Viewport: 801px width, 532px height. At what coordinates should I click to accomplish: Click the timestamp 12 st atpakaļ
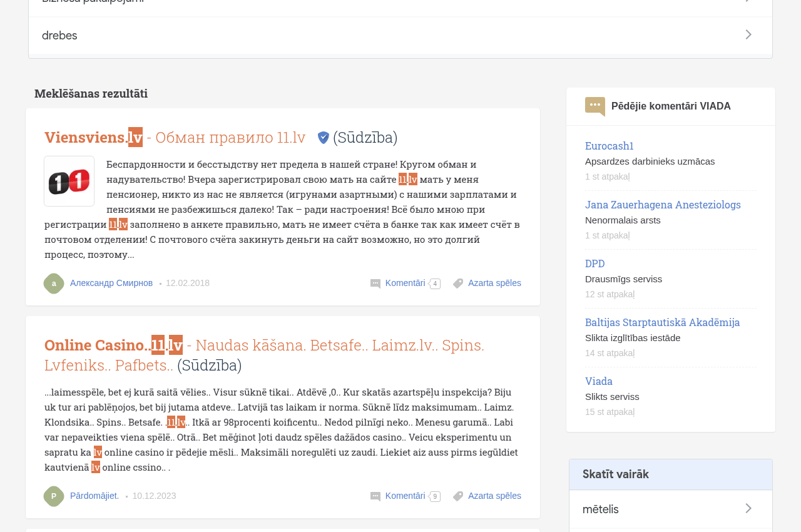pos(610,294)
